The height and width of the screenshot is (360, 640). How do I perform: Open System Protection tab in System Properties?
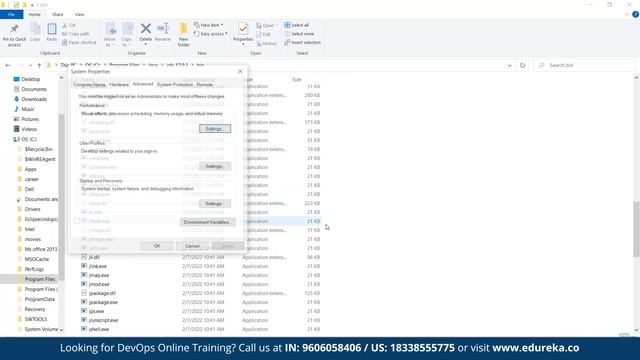click(175, 84)
